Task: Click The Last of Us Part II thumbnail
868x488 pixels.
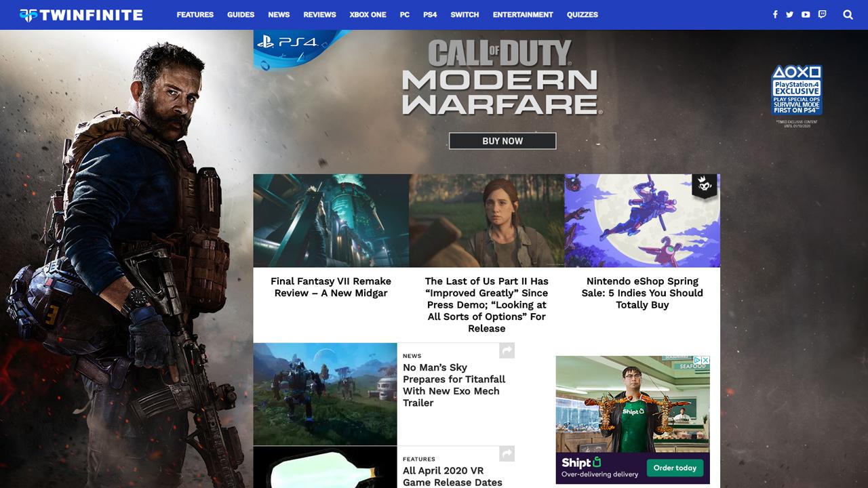Action: coord(487,220)
